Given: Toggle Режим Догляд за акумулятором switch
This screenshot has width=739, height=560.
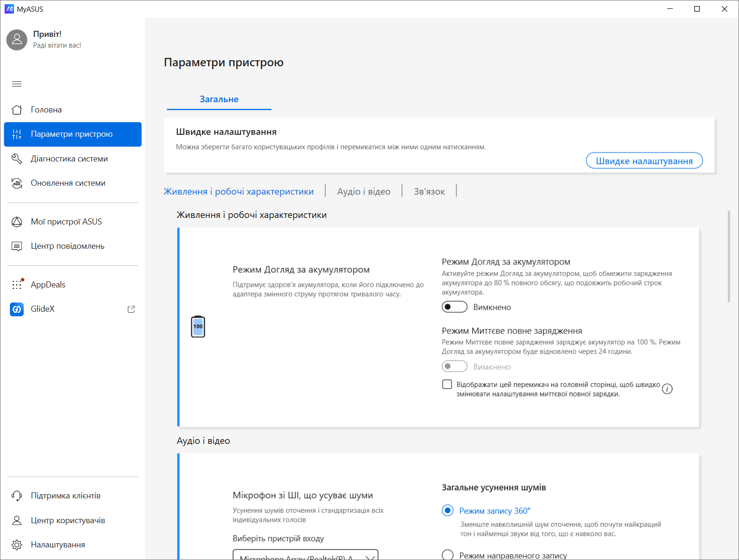Looking at the screenshot, I should pos(454,307).
